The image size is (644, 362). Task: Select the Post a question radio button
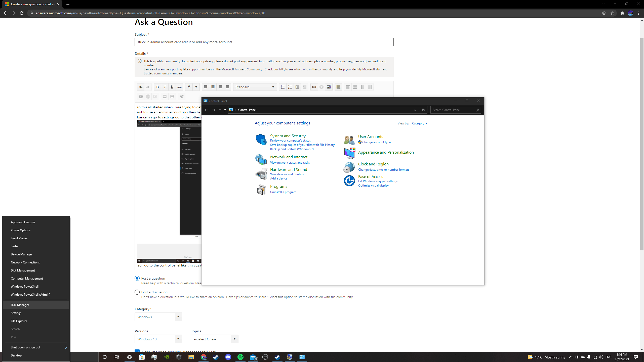coord(137,278)
